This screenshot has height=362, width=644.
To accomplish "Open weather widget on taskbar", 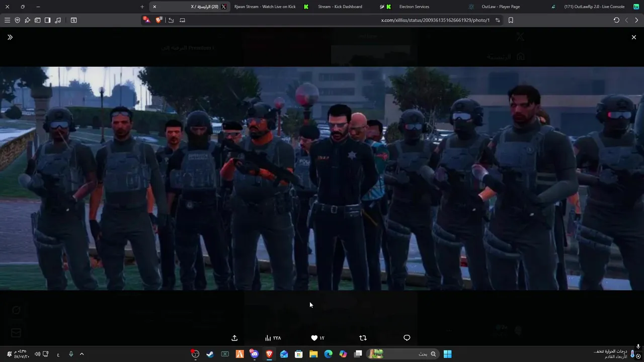I will pos(615,354).
